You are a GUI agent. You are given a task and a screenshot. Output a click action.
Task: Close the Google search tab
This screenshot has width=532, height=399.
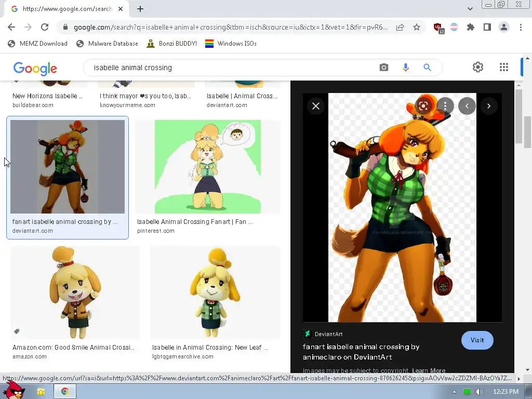pos(121,9)
